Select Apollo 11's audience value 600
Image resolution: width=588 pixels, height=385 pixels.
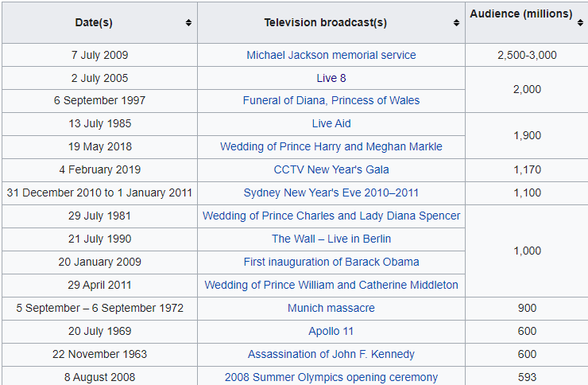(527, 332)
